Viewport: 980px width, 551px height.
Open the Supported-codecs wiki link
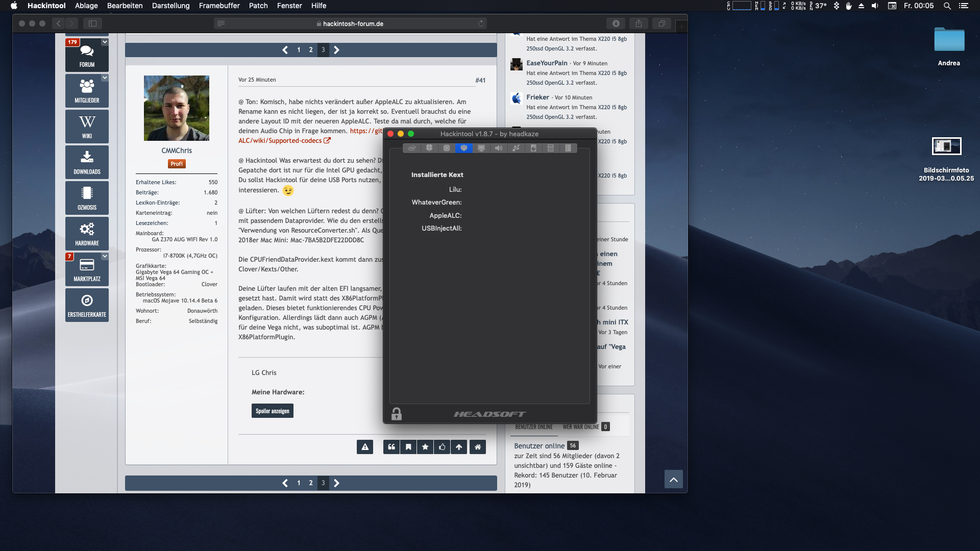click(x=280, y=141)
